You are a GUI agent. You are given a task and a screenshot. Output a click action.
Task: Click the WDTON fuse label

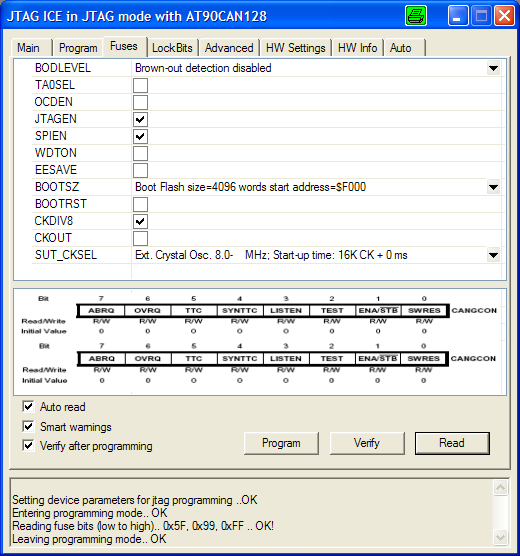click(55, 153)
